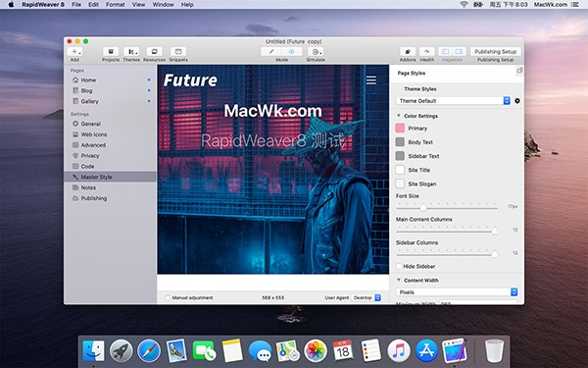The image size is (588, 368).
Task: Open the Theme Default styles dropdown
Action: coord(454,101)
